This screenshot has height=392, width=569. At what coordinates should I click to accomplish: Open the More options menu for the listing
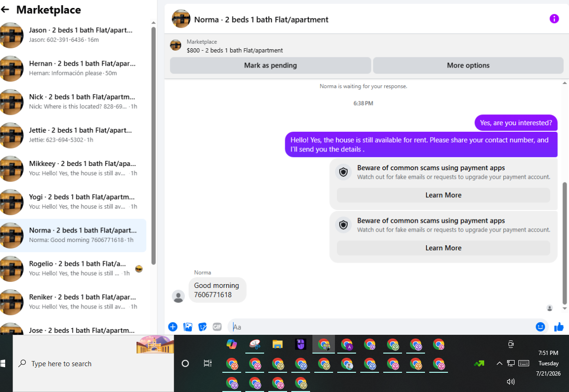(468, 65)
